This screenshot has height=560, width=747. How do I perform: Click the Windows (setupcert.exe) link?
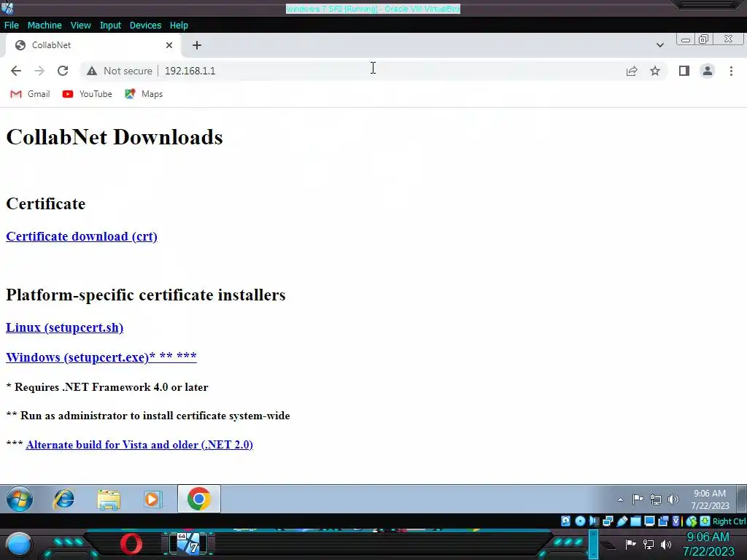point(101,357)
